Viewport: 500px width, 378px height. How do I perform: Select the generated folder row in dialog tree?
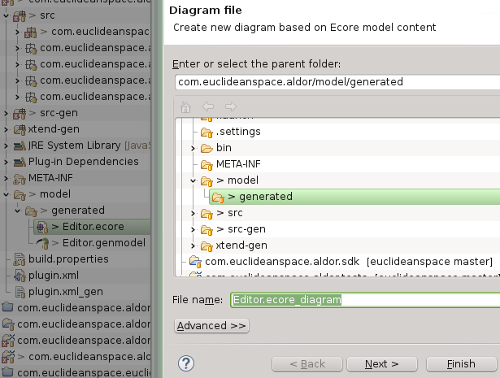(x=355, y=197)
